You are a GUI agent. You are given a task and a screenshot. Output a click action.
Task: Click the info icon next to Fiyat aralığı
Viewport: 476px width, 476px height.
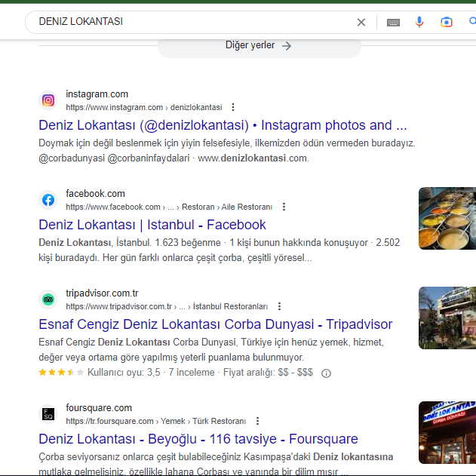pos(326,373)
